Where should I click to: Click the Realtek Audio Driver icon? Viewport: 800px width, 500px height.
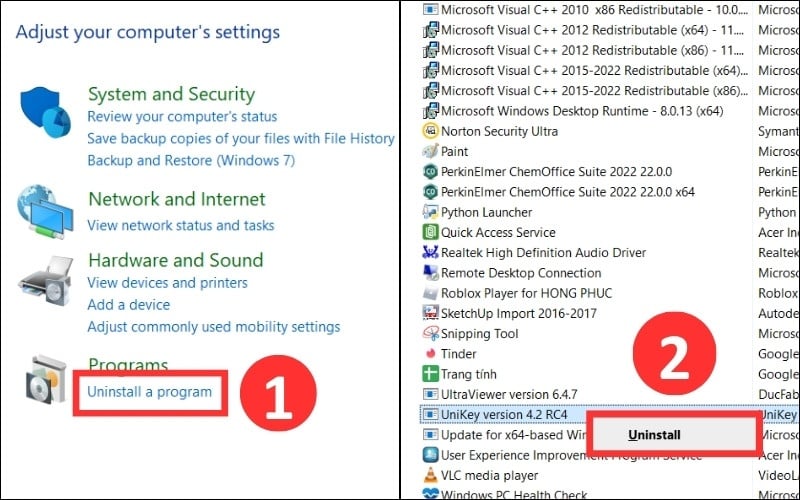430,253
